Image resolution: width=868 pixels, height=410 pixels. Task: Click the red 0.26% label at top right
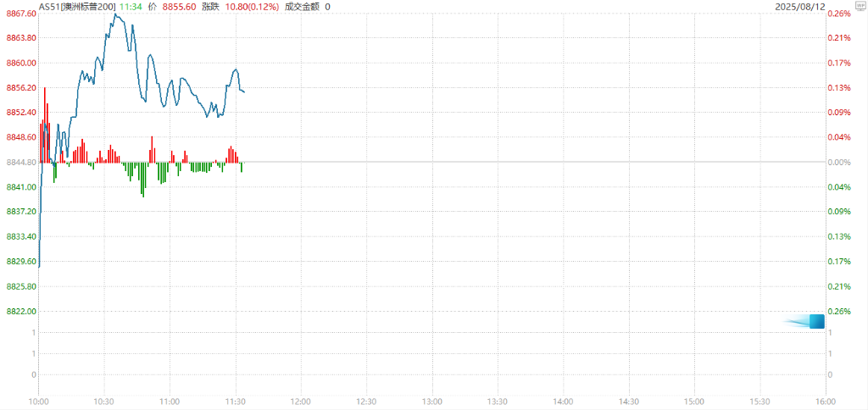(838, 14)
